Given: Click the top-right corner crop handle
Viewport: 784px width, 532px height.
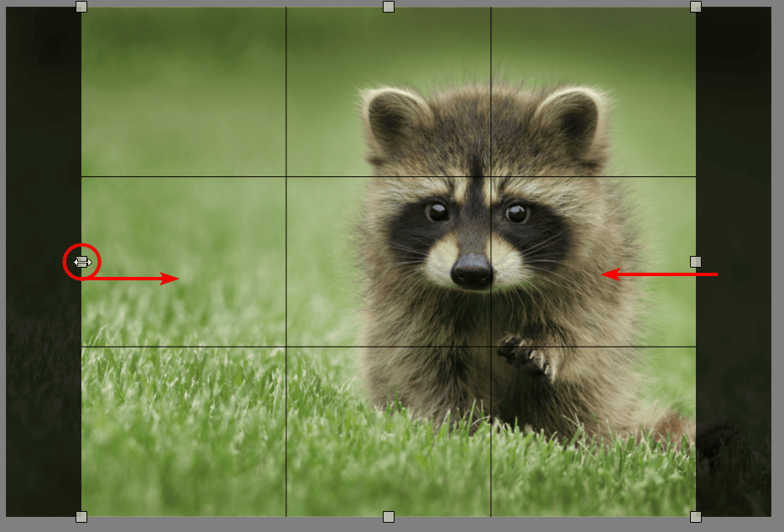Looking at the screenshot, I should (695, 8).
